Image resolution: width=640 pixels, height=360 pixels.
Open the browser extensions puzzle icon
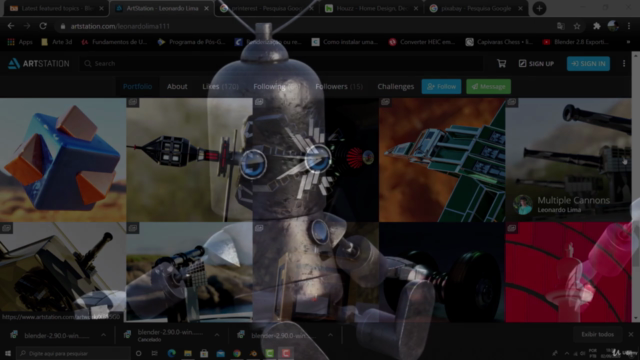[x=597, y=26]
